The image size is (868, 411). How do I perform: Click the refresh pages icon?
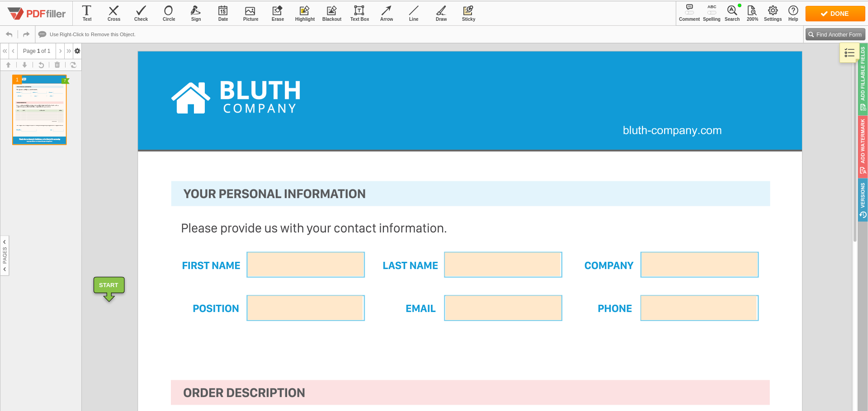(73, 65)
